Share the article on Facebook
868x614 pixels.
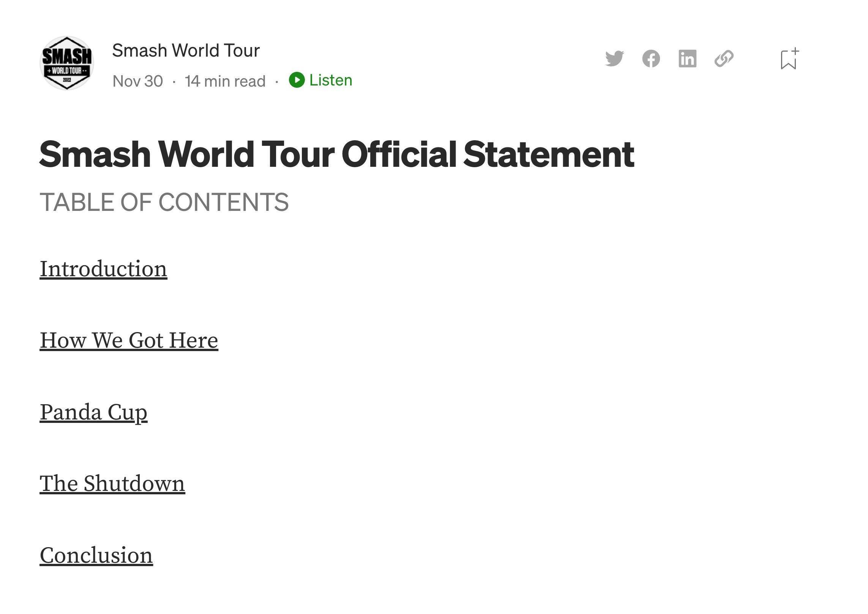point(651,59)
